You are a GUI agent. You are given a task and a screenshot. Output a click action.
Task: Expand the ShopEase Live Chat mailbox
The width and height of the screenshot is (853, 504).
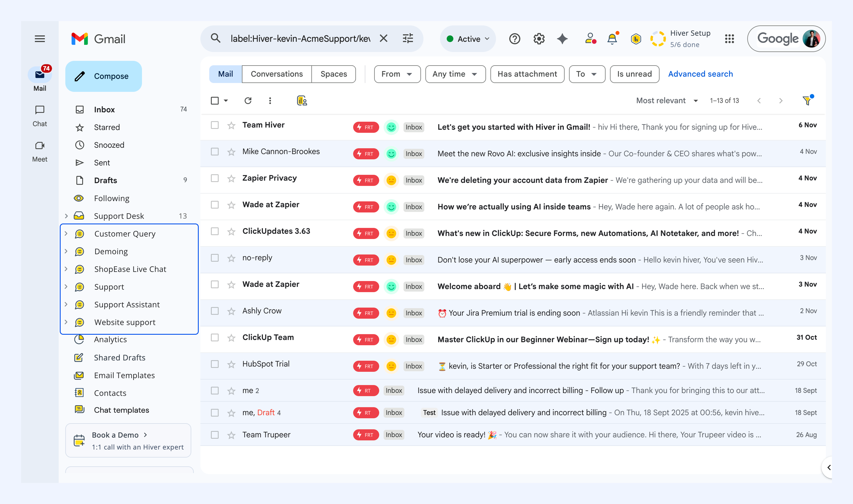pyautogui.click(x=66, y=269)
